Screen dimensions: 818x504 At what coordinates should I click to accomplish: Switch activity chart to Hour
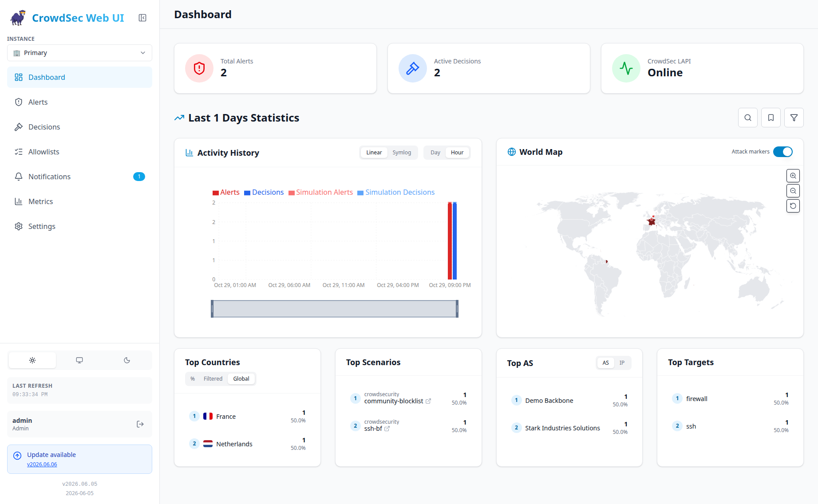click(x=457, y=153)
